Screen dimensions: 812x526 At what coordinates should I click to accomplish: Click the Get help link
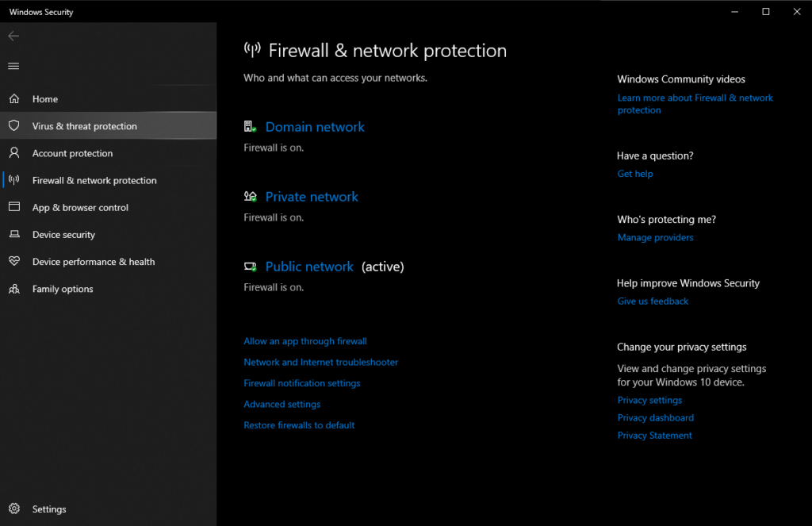click(x=635, y=174)
